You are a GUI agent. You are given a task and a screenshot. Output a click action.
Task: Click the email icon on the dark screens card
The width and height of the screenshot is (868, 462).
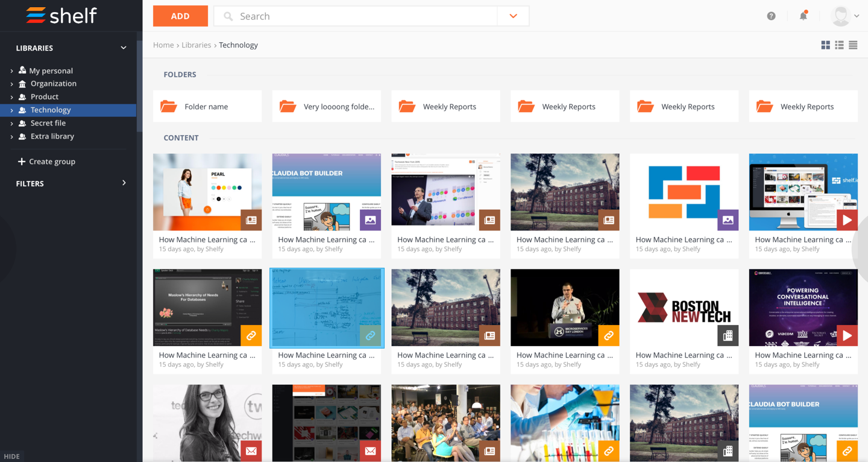(371, 451)
